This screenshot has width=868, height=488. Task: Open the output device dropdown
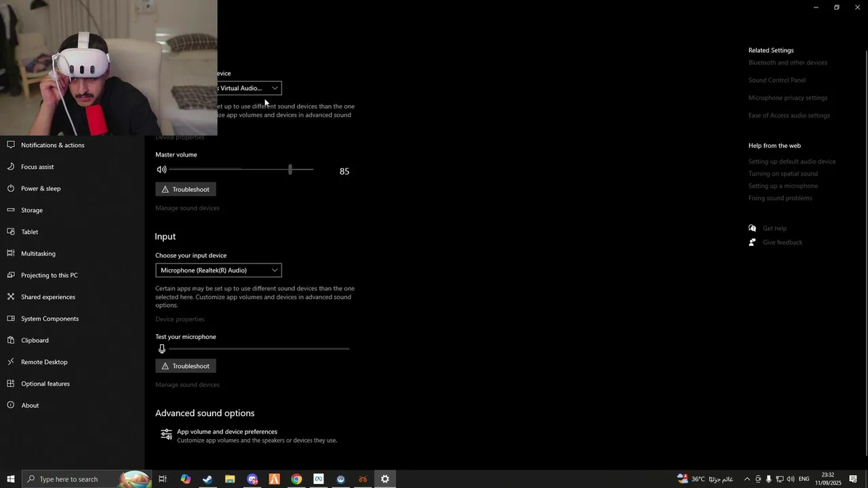pos(249,88)
